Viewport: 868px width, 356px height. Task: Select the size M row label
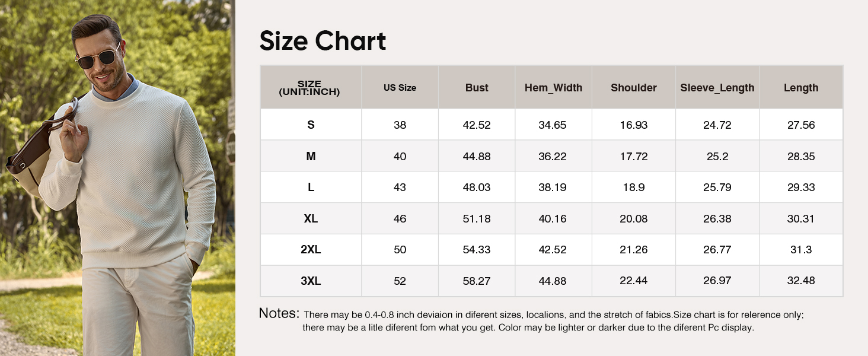tap(311, 157)
